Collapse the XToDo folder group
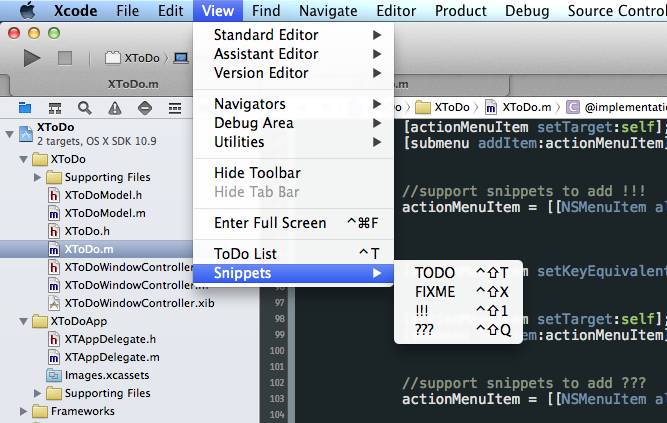The width and height of the screenshot is (667, 423). (23, 160)
